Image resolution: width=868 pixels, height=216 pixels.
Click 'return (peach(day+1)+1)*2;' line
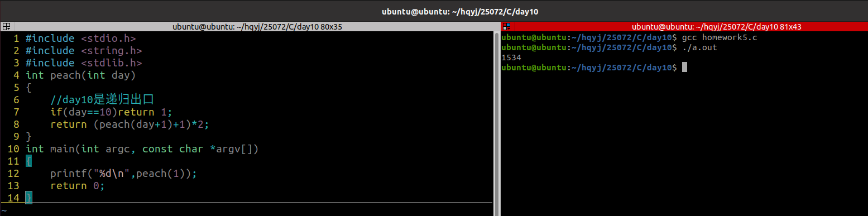[130, 124]
